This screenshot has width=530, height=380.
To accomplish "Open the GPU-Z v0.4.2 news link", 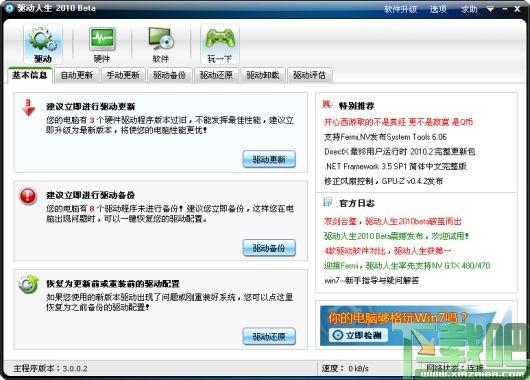I will click(383, 181).
